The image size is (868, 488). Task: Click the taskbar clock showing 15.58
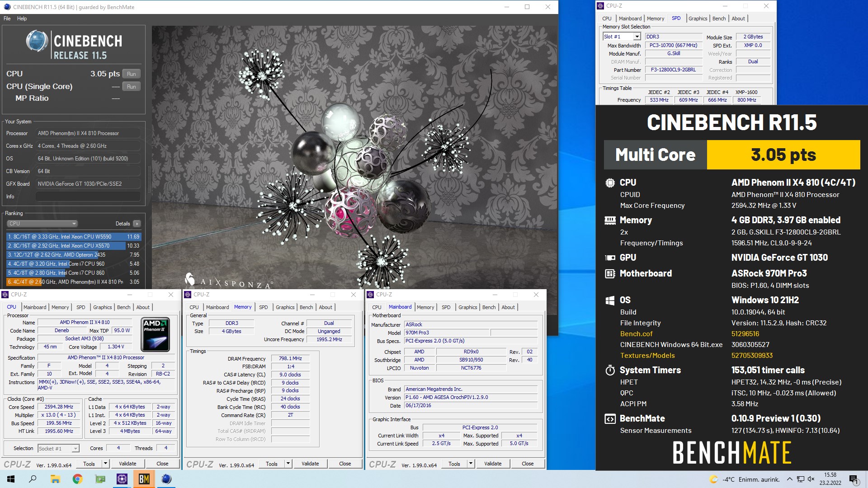coord(830,479)
